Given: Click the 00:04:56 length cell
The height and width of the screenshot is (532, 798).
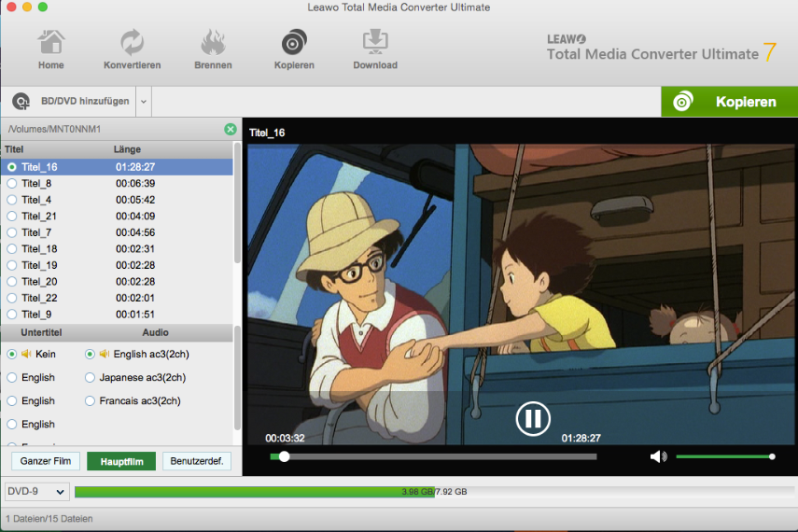Looking at the screenshot, I should pos(135,232).
